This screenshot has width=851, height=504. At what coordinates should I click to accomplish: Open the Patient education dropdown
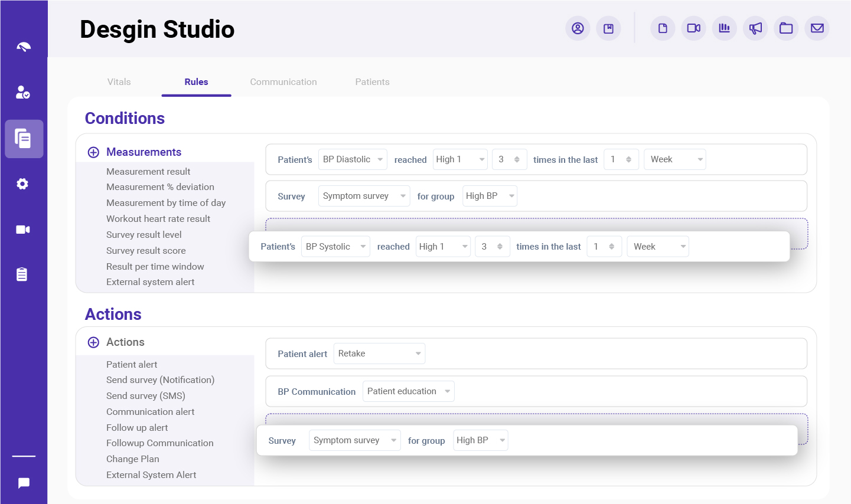pyautogui.click(x=408, y=391)
